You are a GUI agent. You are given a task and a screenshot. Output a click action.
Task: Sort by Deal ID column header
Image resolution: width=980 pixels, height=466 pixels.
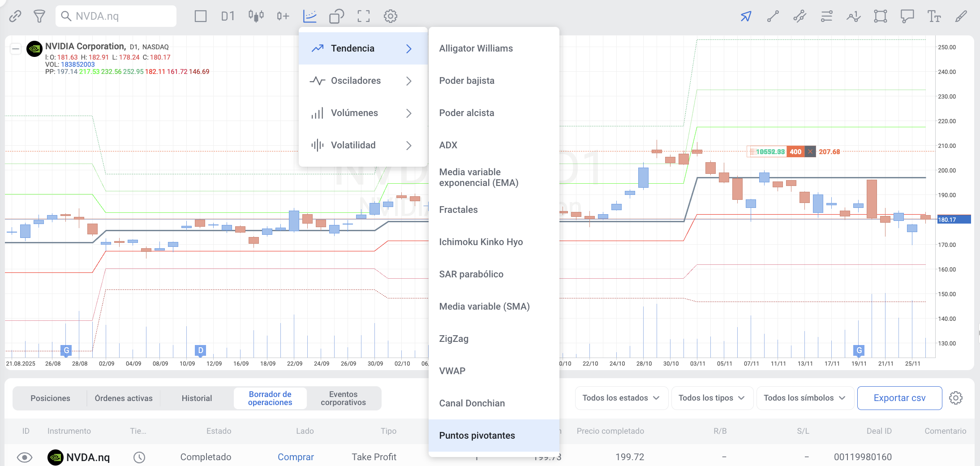pyautogui.click(x=879, y=431)
